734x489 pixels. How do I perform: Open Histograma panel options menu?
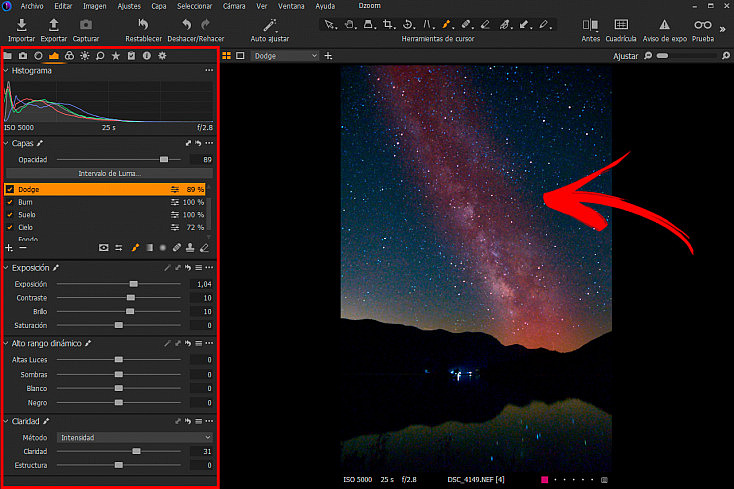point(209,70)
